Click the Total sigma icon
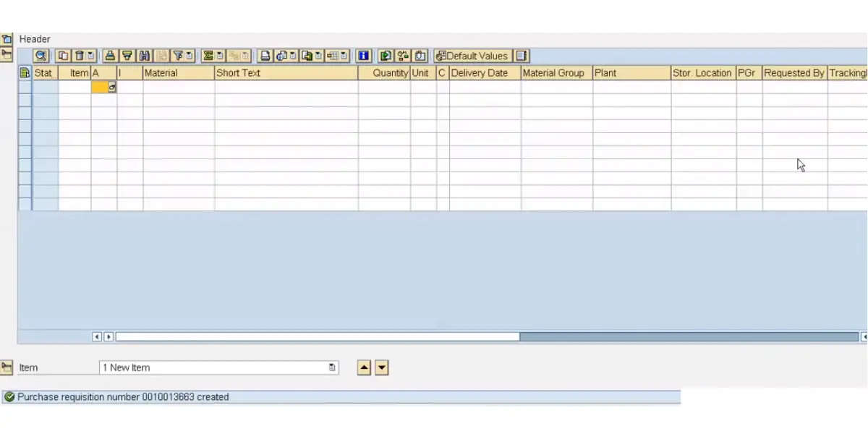Viewport: 868px width, 434px height. click(x=207, y=56)
